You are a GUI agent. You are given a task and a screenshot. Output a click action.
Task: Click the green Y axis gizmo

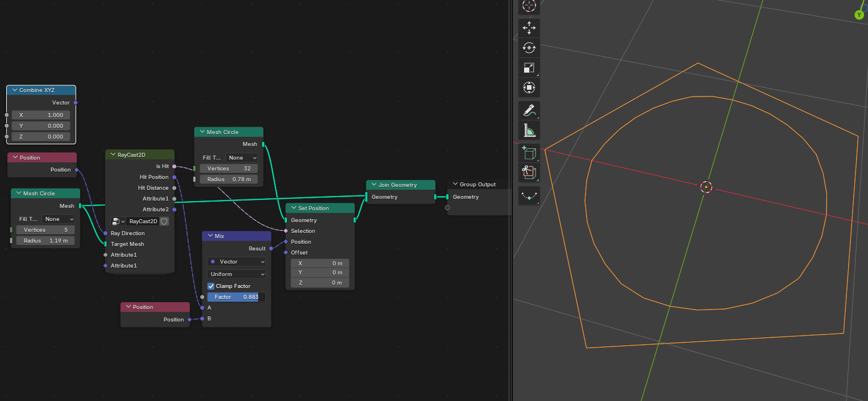[859, 15]
